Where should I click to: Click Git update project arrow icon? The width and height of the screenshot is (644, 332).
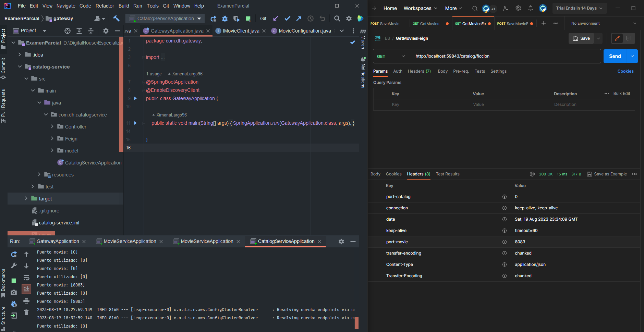coord(276,19)
